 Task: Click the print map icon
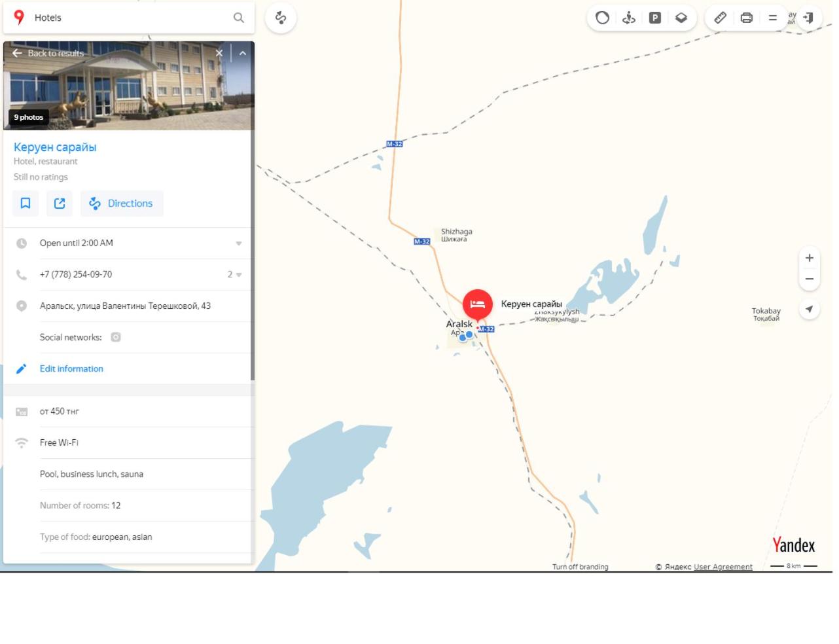coord(747,18)
